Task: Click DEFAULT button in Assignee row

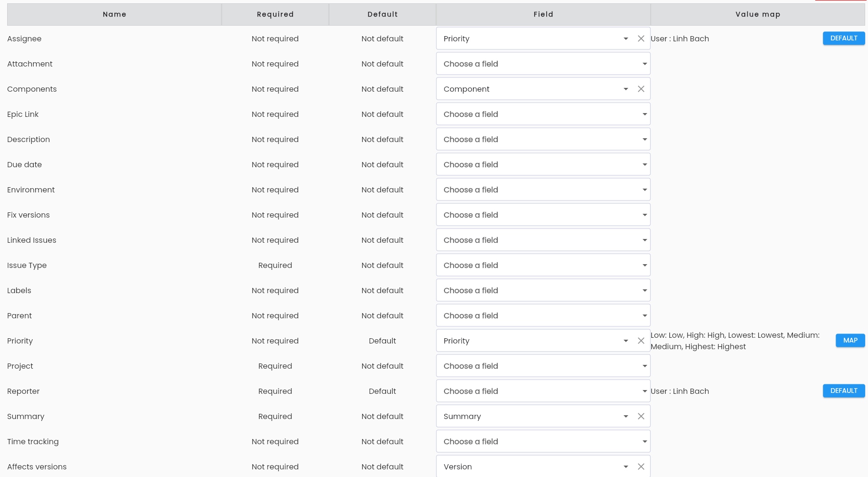Action: tap(844, 38)
